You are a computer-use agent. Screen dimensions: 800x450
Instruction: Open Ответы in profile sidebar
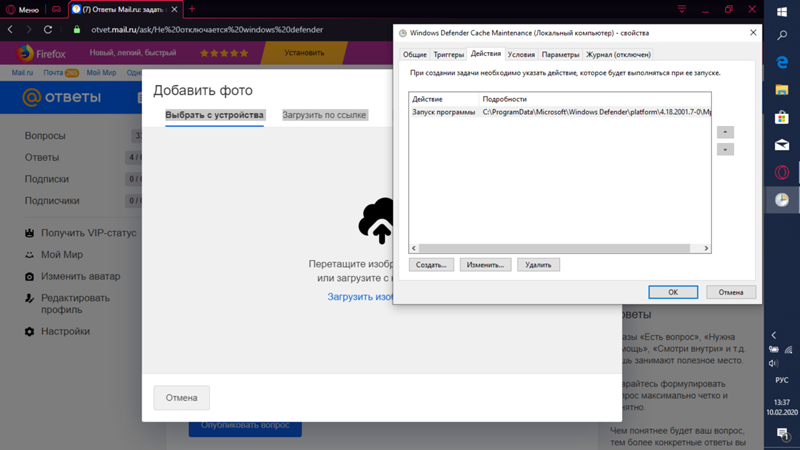pyautogui.click(x=42, y=157)
